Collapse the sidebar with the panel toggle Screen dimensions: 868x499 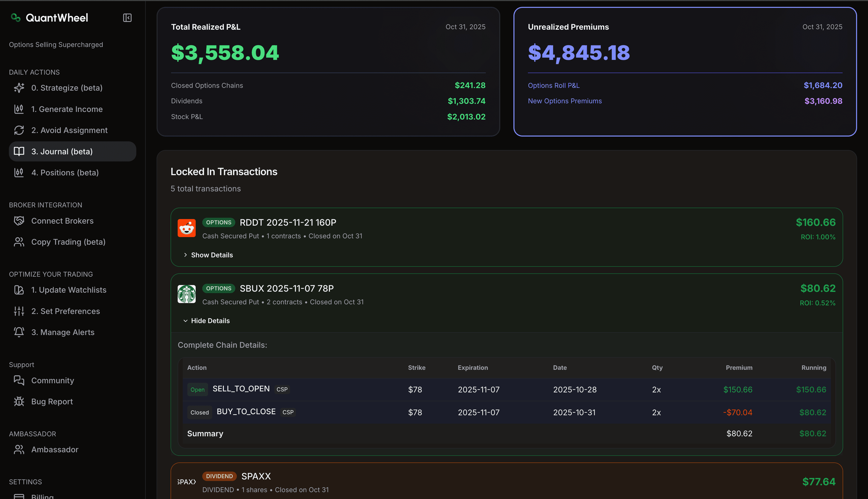[x=127, y=18]
